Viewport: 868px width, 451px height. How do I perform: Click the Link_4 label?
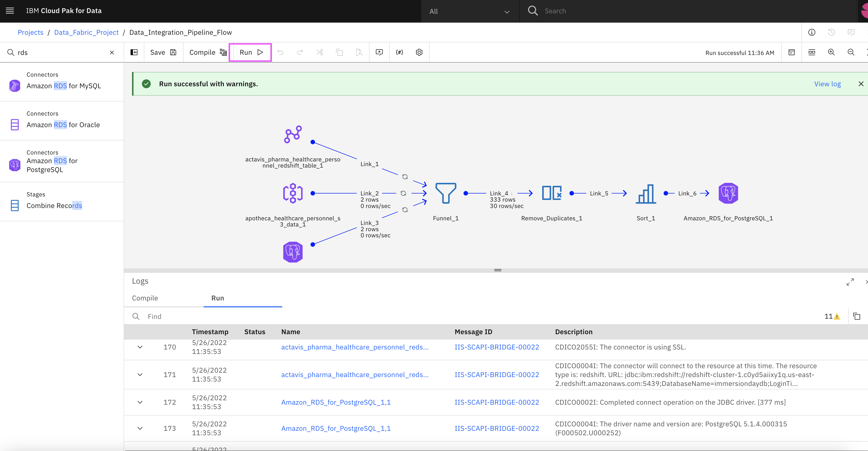[499, 193]
